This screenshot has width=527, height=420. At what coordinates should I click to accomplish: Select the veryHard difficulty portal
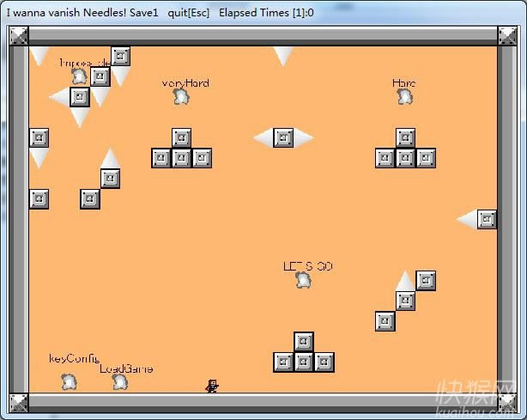tap(180, 96)
